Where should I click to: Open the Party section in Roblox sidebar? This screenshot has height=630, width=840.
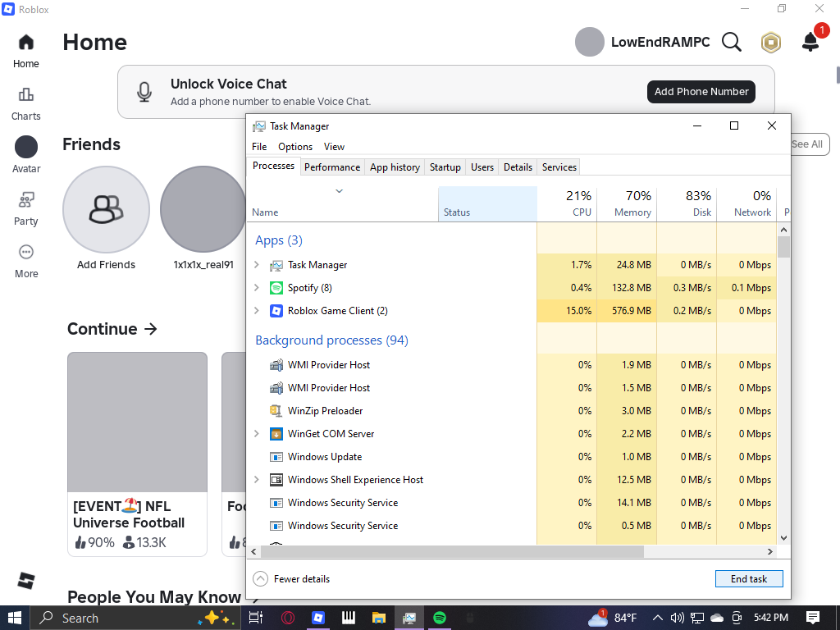(x=25, y=200)
